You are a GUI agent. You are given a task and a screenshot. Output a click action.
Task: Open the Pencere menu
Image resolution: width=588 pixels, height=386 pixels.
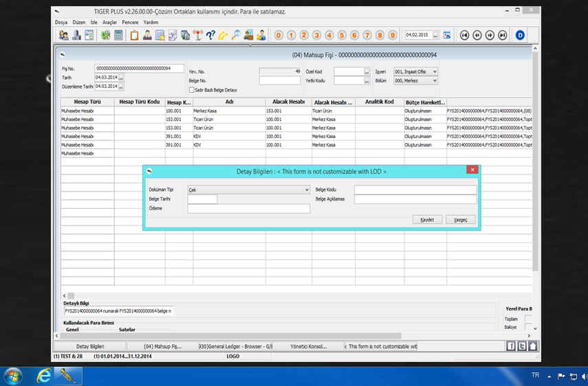tap(130, 23)
